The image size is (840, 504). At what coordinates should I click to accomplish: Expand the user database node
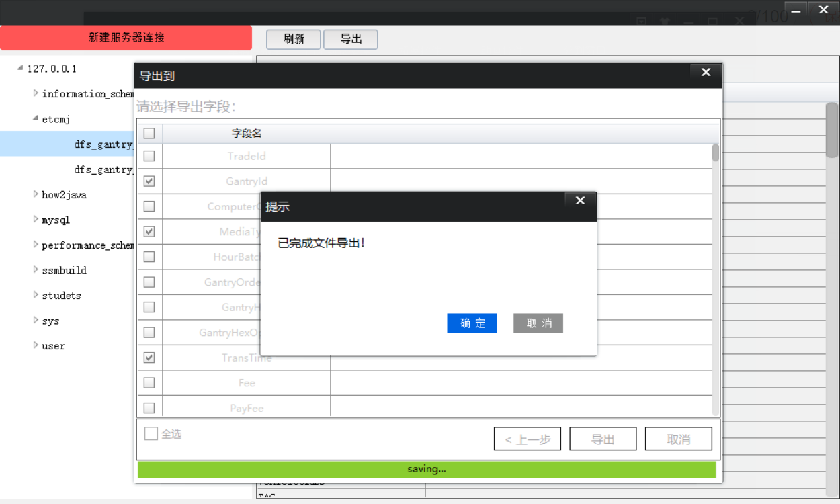(36, 345)
